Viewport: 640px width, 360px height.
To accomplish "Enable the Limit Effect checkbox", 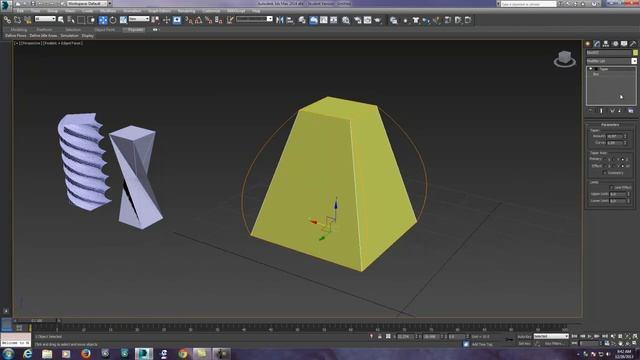I will (611, 187).
